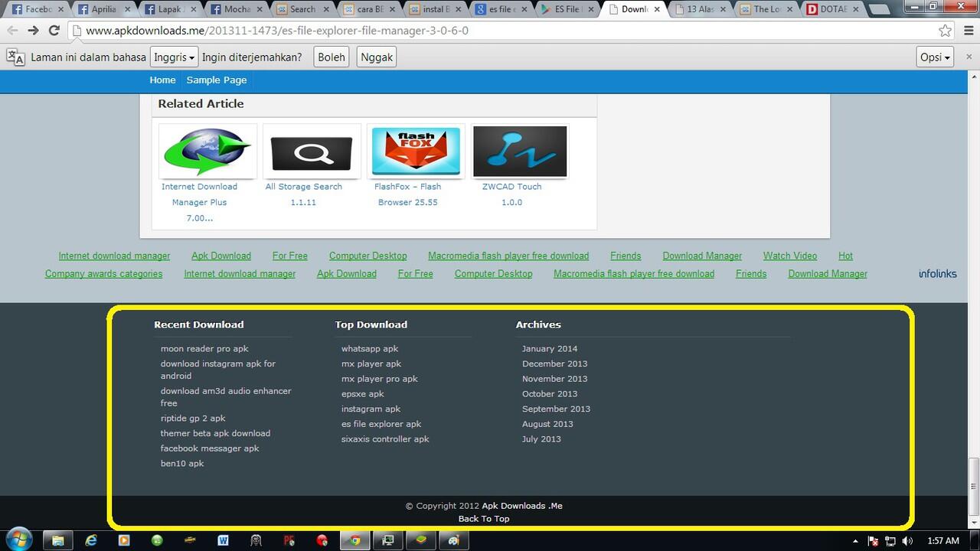Screen dimensions: 980x551
Task: Open the Home menu item
Action: [162, 80]
